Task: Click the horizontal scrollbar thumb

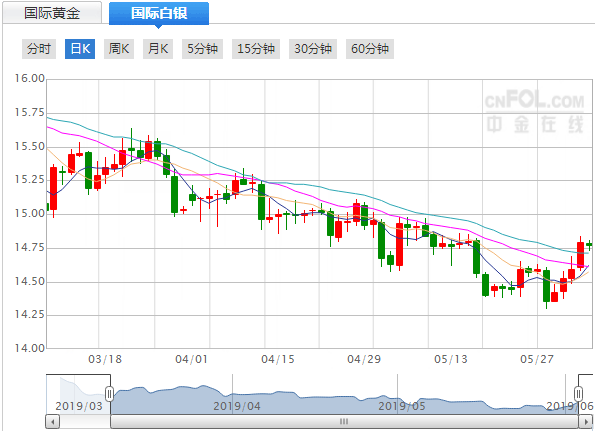Action: (x=344, y=422)
